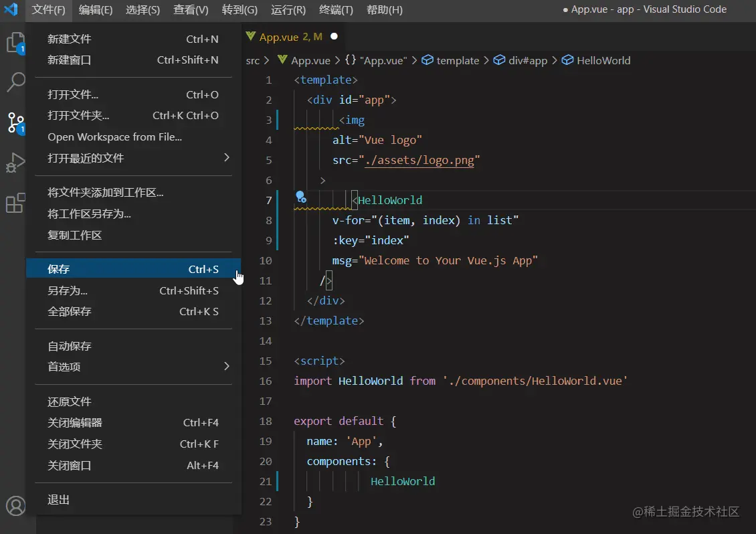
Task: Open the 终端(T) menu
Action: point(336,9)
